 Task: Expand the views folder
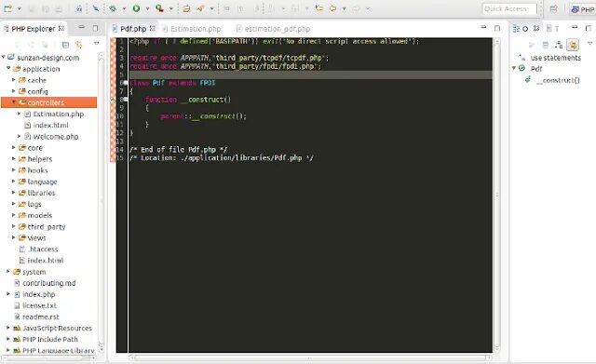coord(14,237)
